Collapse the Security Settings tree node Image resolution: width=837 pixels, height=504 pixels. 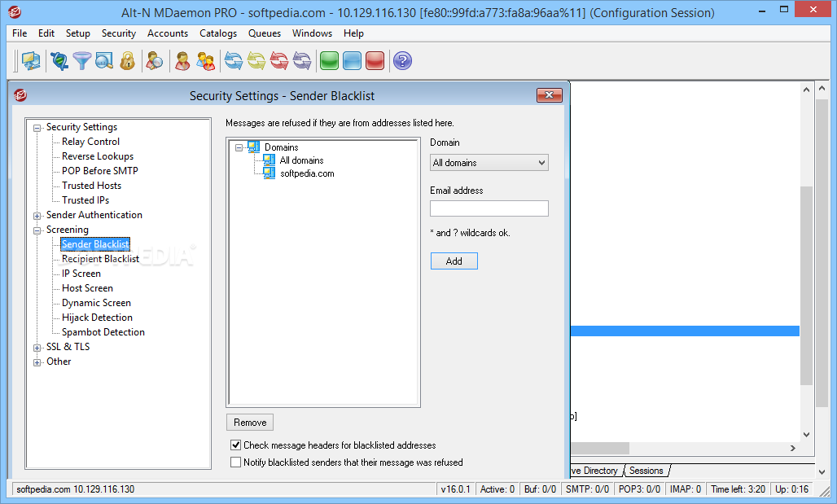[37, 128]
